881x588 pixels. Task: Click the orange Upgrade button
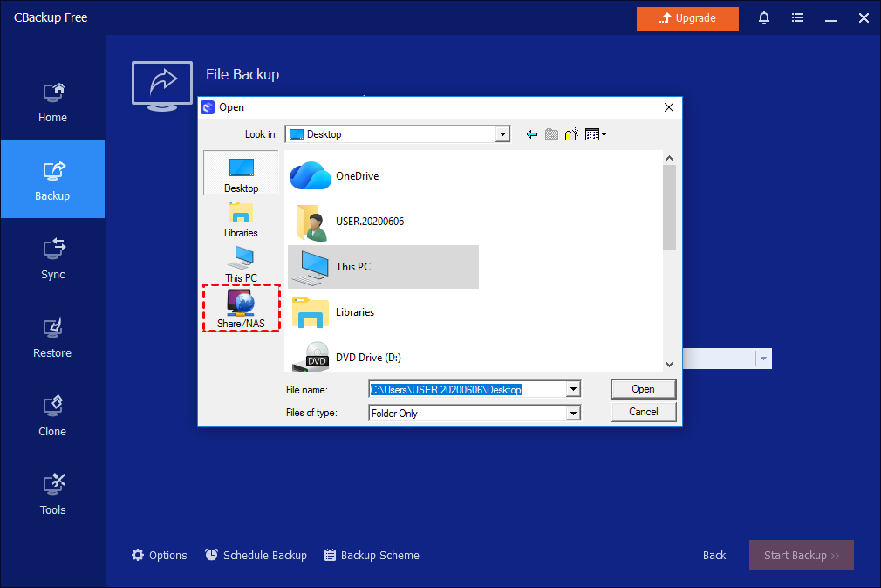[x=687, y=18]
